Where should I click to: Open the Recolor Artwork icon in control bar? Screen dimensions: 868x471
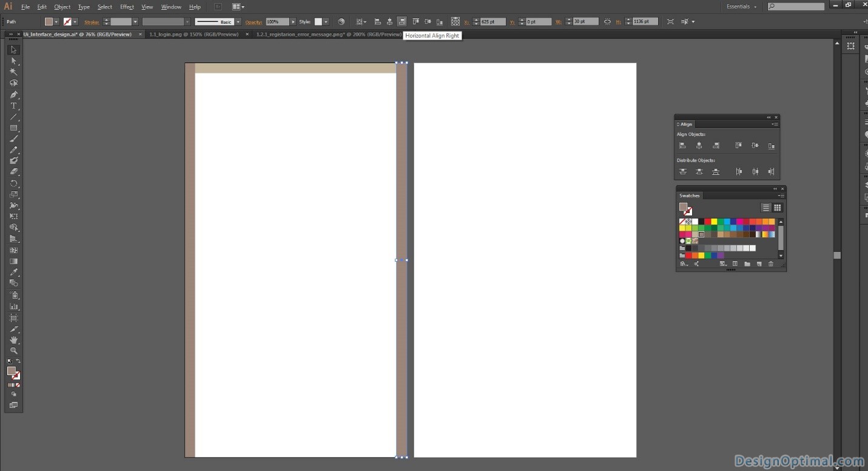[x=341, y=22]
